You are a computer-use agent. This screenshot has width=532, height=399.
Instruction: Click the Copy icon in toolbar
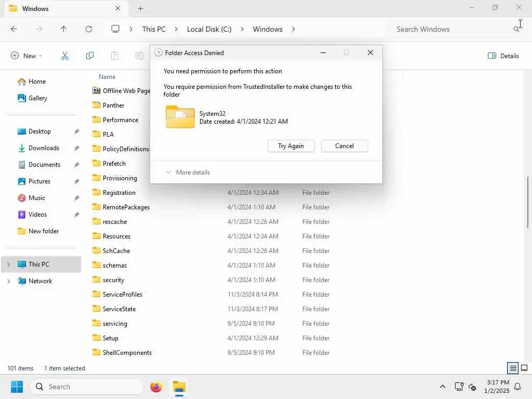point(90,56)
